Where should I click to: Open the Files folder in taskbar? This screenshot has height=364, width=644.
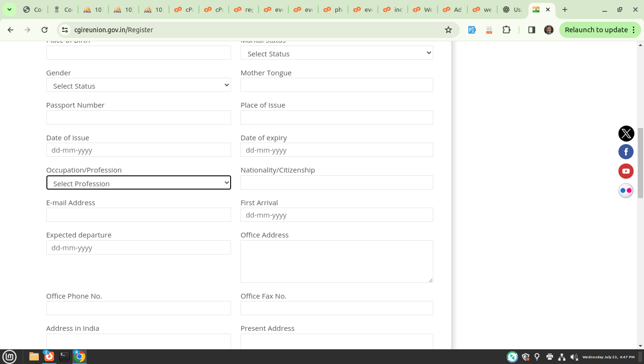click(34, 356)
